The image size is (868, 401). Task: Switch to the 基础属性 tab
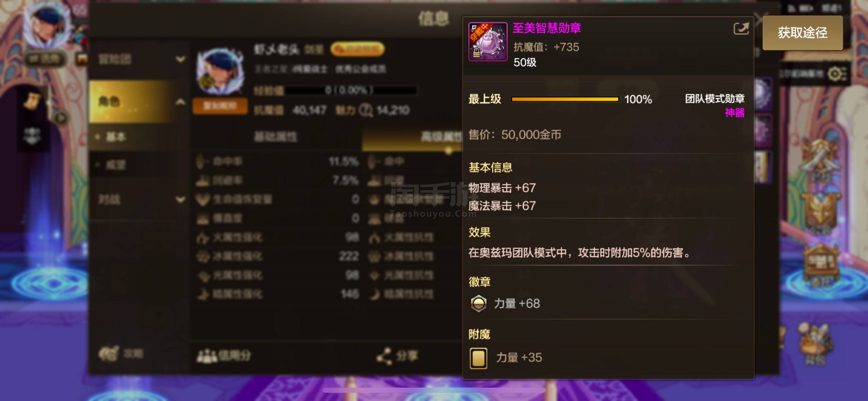[x=276, y=137]
